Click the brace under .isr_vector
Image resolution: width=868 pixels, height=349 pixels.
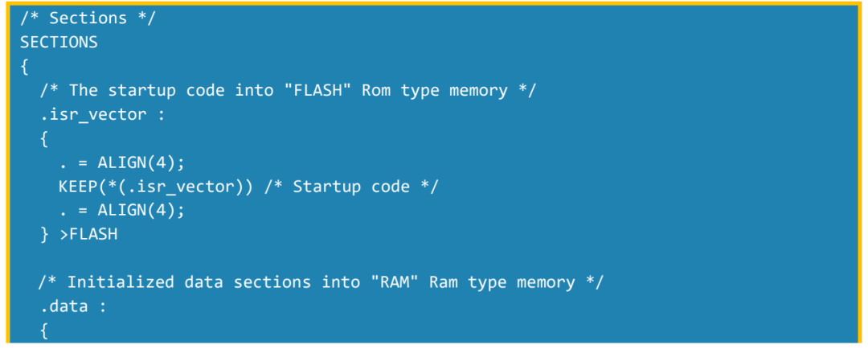point(44,140)
